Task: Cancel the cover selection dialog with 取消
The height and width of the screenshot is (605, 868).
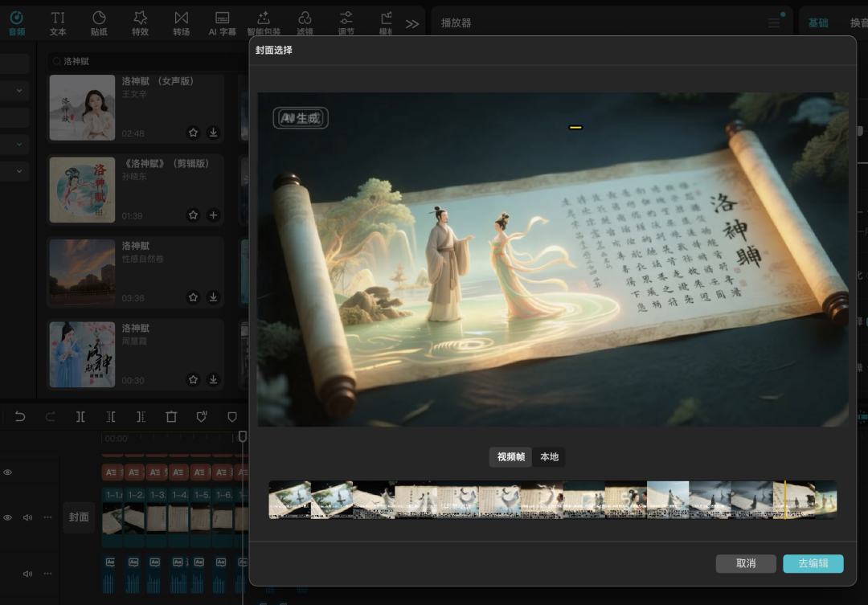Action: pyautogui.click(x=745, y=563)
